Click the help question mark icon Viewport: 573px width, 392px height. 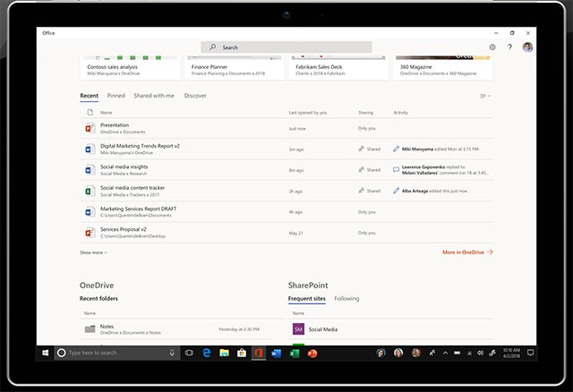(x=509, y=47)
